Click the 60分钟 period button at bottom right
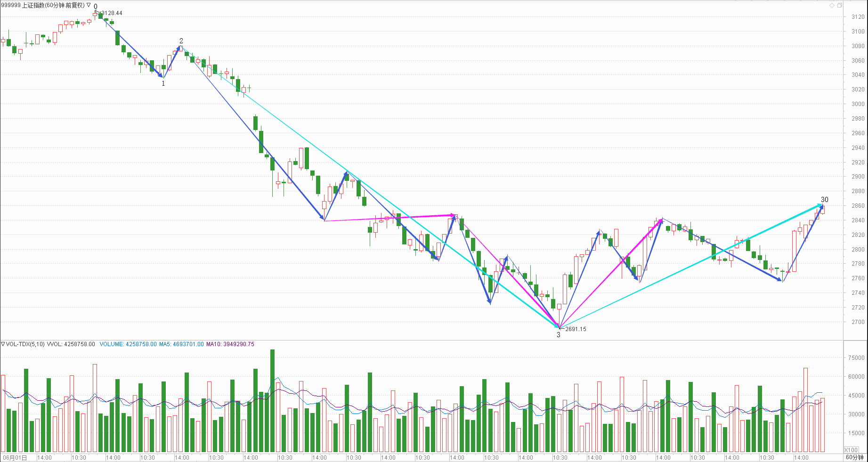 coord(854,457)
